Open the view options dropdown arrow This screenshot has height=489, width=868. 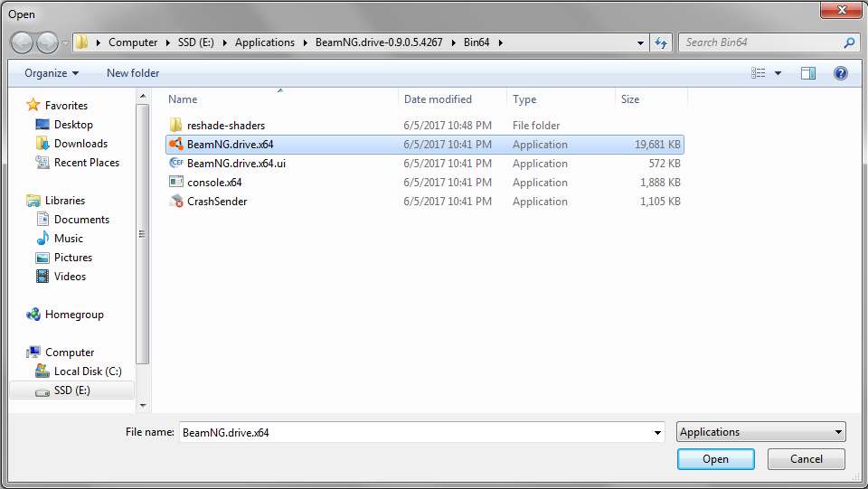coord(778,73)
